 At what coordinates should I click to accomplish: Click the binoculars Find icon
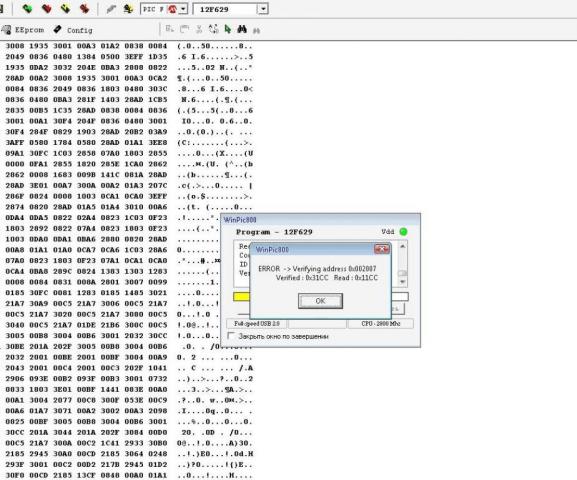(x=242, y=29)
